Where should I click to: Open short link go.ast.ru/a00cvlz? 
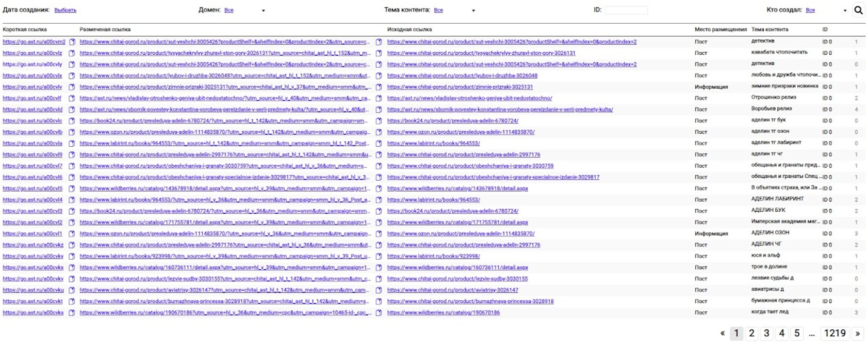click(x=33, y=53)
